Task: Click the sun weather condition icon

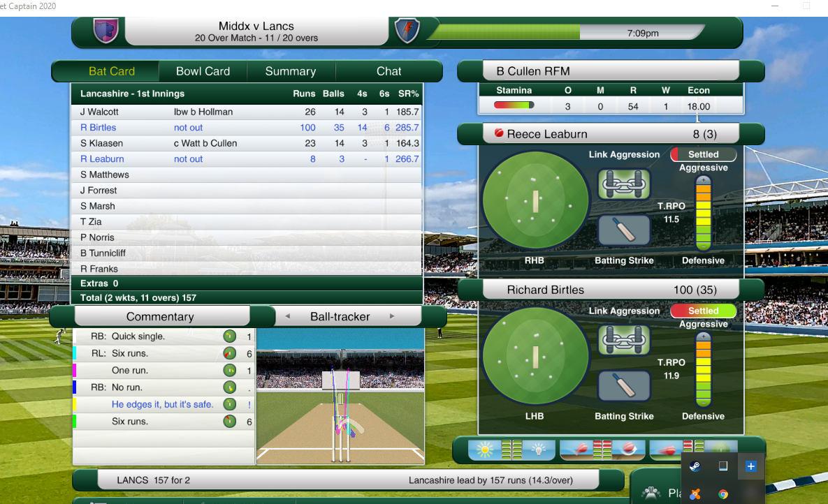Action: 485,450
